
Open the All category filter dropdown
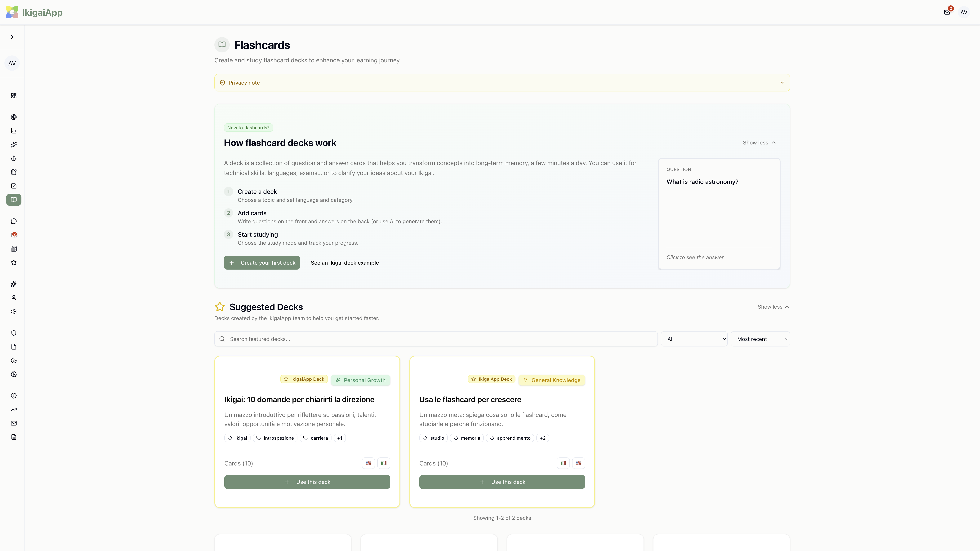(694, 338)
